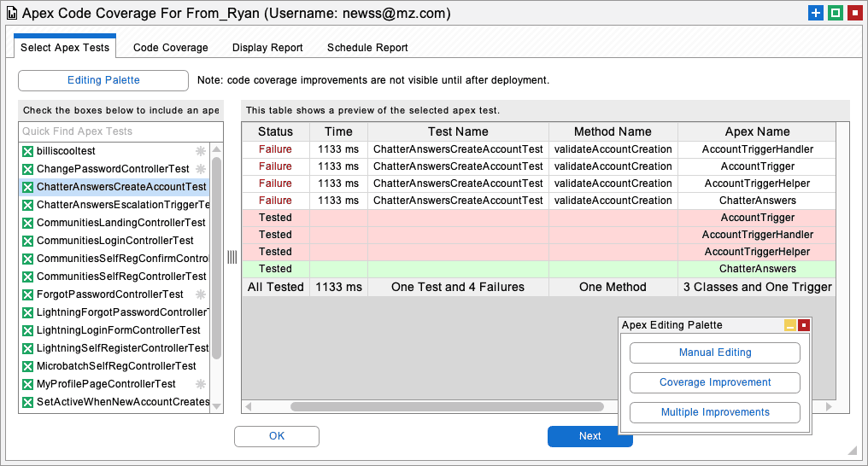The width and height of the screenshot is (868, 466).
Task: Toggle ChatterAnswersEscalationTrigger test checkbox
Action: point(27,205)
